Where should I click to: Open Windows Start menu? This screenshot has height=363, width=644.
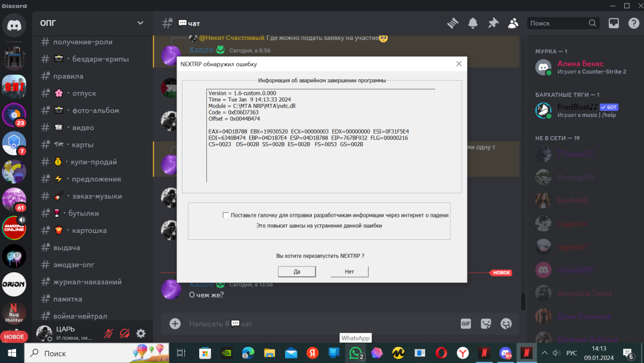click(x=12, y=353)
